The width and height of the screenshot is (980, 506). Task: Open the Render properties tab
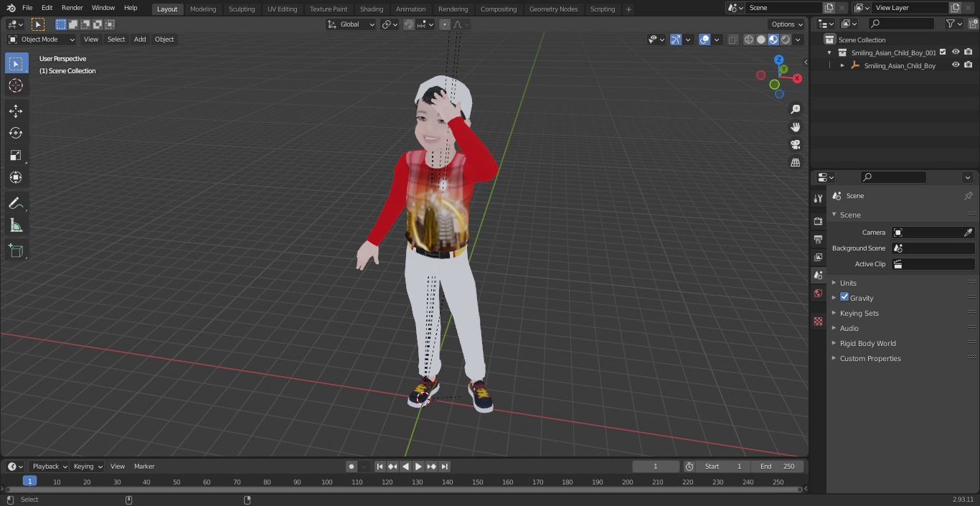(x=818, y=221)
